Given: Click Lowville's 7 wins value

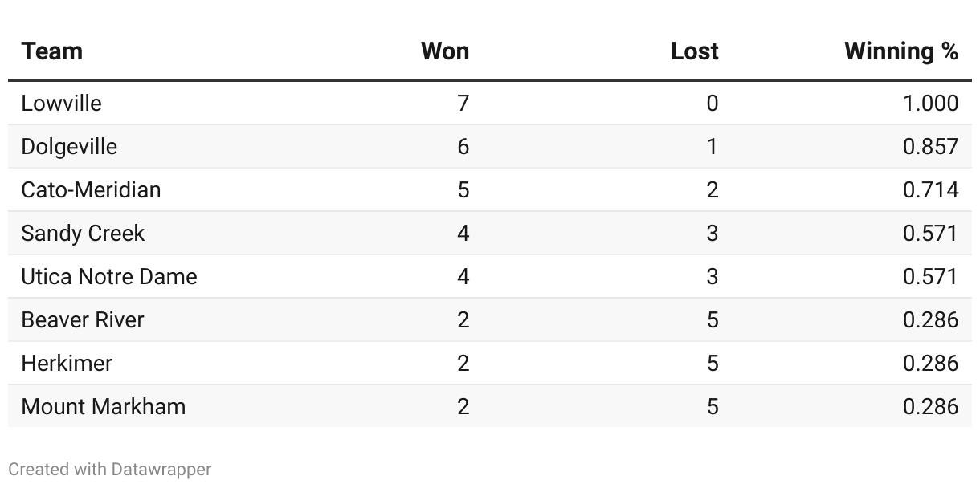Looking at the screenshot, I should 463,104.
